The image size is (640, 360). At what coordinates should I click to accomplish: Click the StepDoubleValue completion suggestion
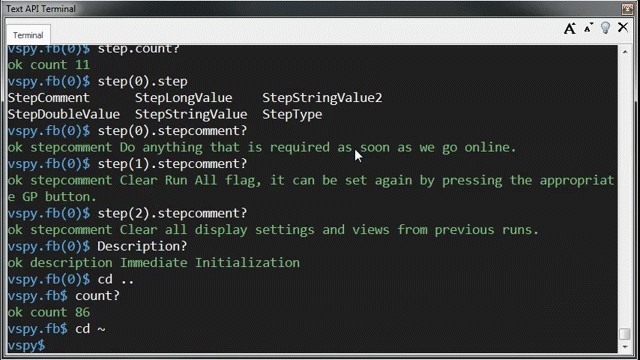coord(64,114)
